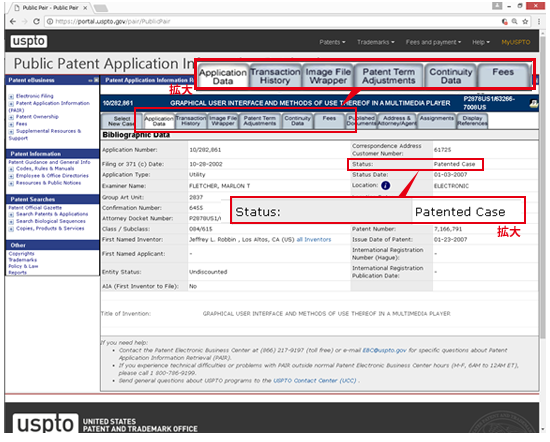
Task: Click the Trademarks link under Other
Action: (x=22, y=260)
